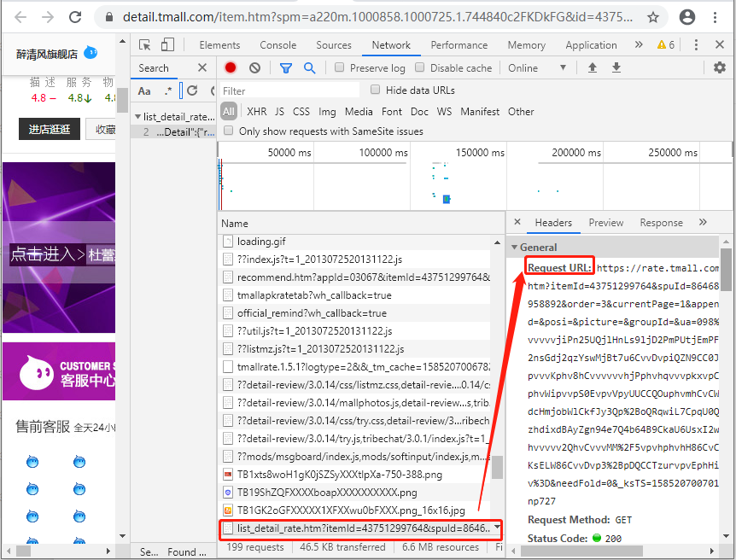Switch to the Sources tab

pos(333,45)
